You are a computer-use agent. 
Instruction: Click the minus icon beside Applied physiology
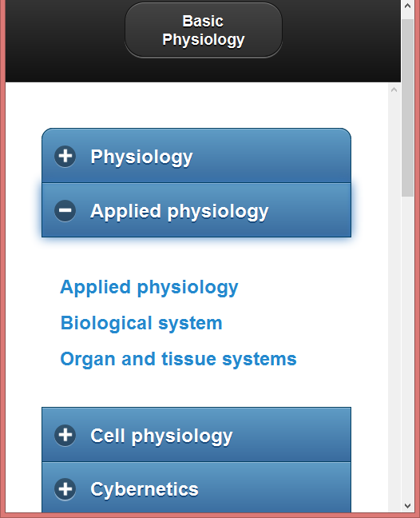pyautogui.click(x=65, y=210)
